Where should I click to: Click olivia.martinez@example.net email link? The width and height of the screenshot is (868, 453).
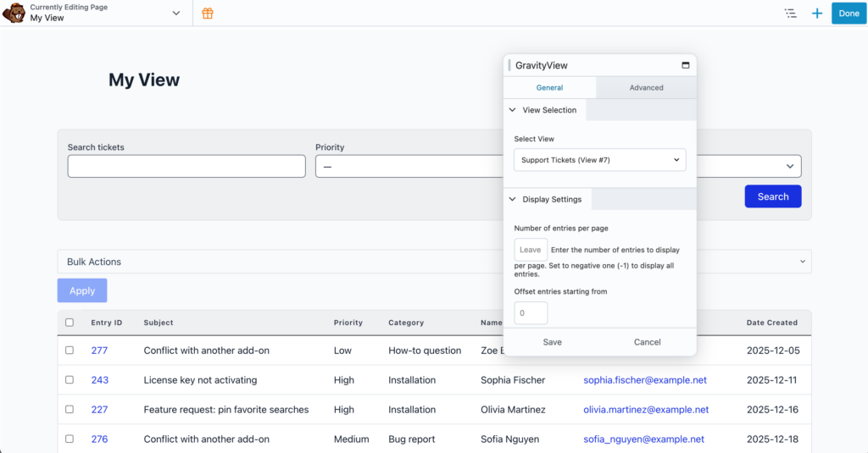pyautogui.click(x=646, y=409)
